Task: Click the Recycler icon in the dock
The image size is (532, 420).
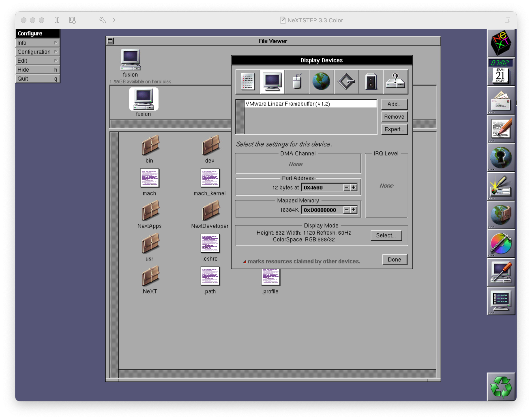Action: coord(501,387)
